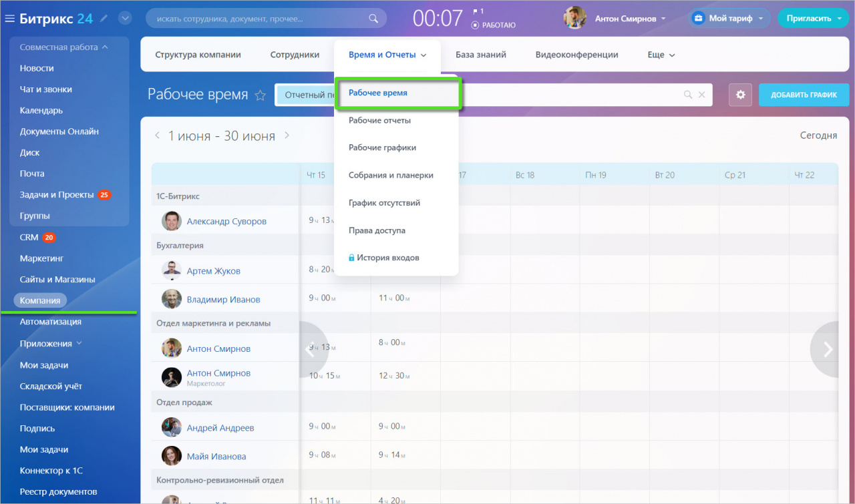Image resolution: width=855 pixels, height=504 pixels.
Task: Open Задачи и Проекты
Action: [x=57, y=195]
